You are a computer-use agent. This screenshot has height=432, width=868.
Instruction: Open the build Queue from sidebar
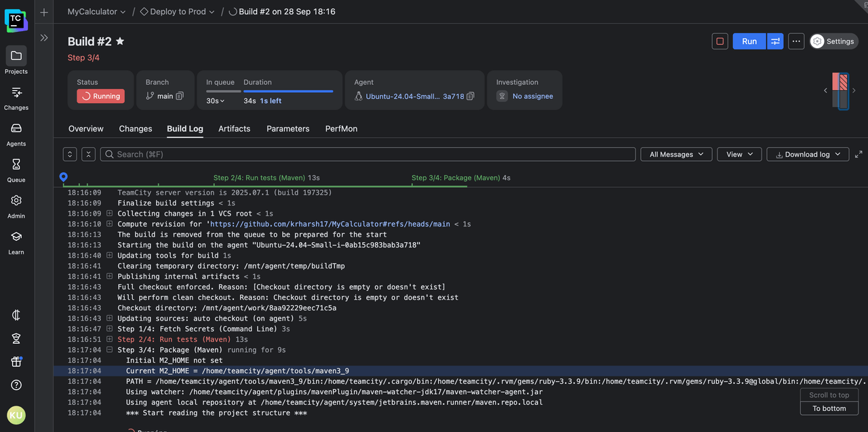(x=16, y=170)
